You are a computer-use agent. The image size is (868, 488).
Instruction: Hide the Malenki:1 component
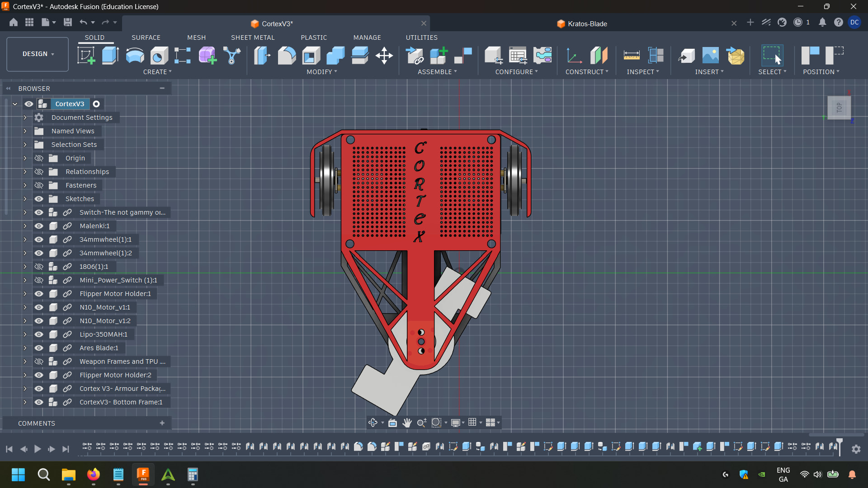tap(39, 226)
